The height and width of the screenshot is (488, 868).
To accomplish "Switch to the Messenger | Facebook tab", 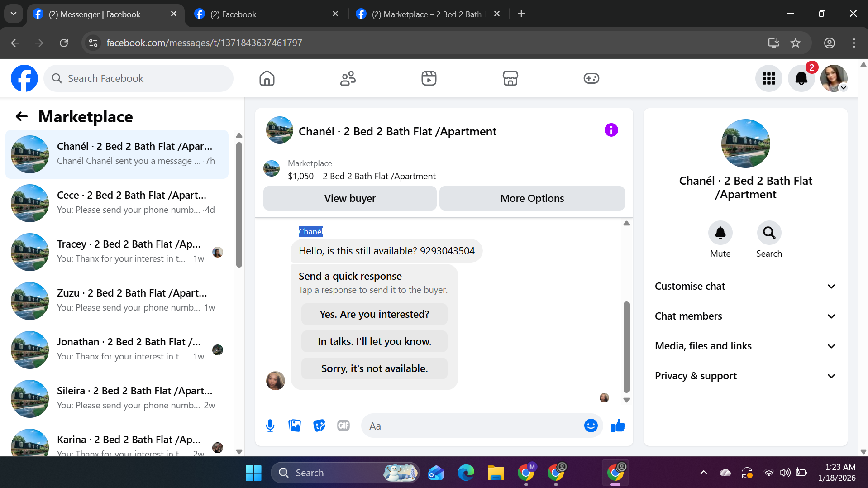I will [94, 14].
